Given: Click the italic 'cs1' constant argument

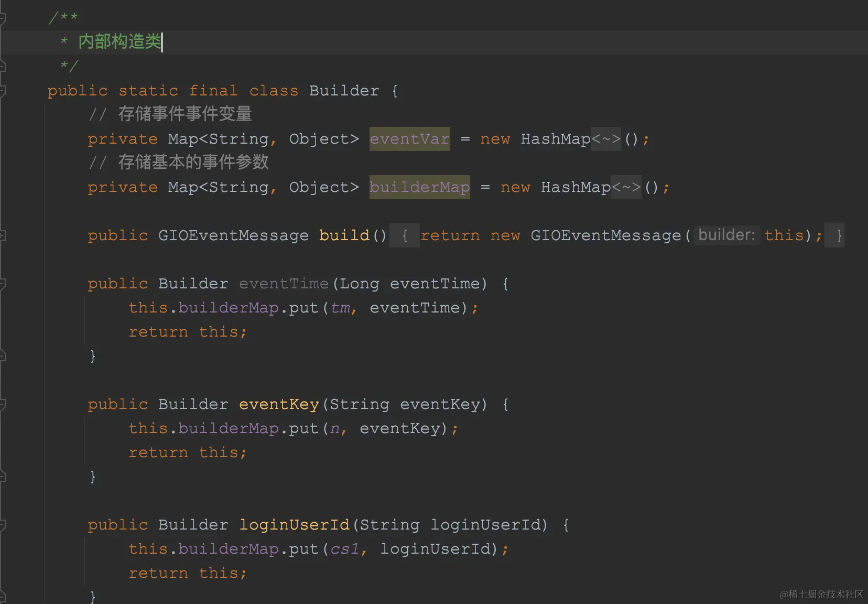Looking at the screenshot, I should click(x=345, y=549).
